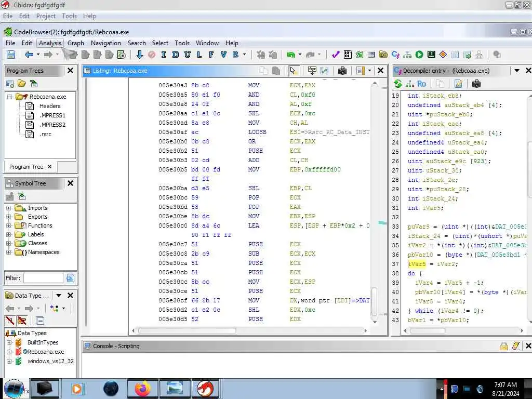Viewport: 532px width, 399px height.
Task: Click the orange diamond toolbar icon
Action: 443,55
